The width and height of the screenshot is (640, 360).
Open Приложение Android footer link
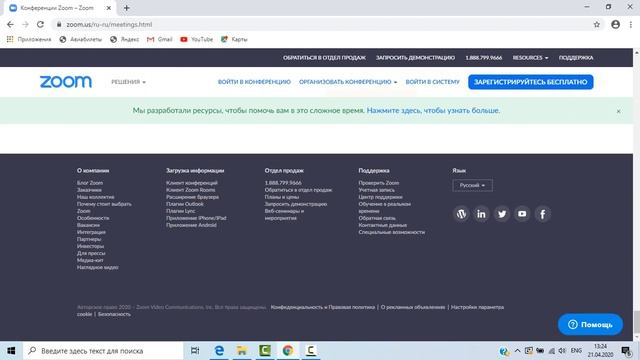(191, 225)
